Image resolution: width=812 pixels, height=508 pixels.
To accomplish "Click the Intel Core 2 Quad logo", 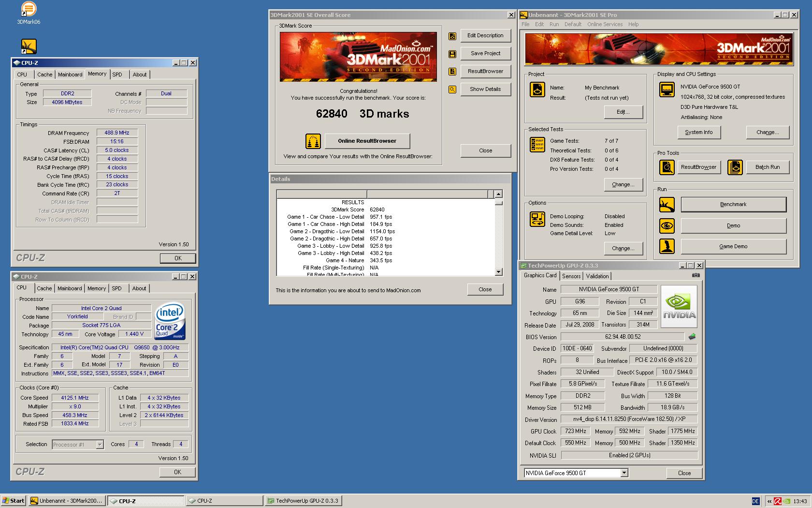I will point(170,321).
